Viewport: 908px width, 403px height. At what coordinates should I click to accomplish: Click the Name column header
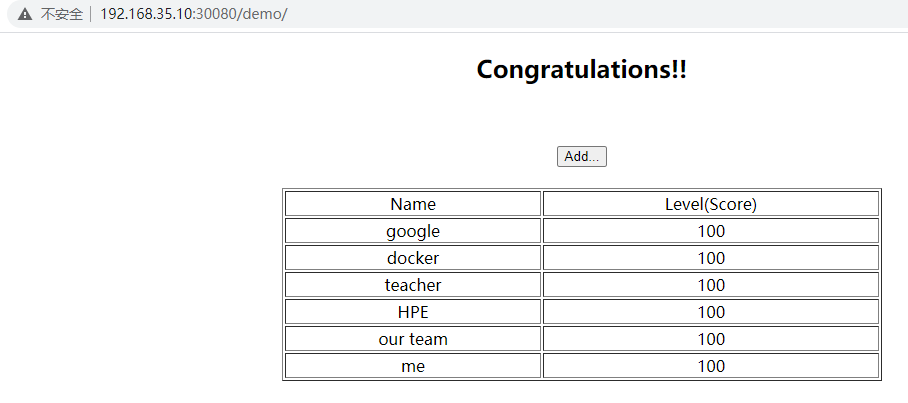pyautogui.click(x=413, y=204)
